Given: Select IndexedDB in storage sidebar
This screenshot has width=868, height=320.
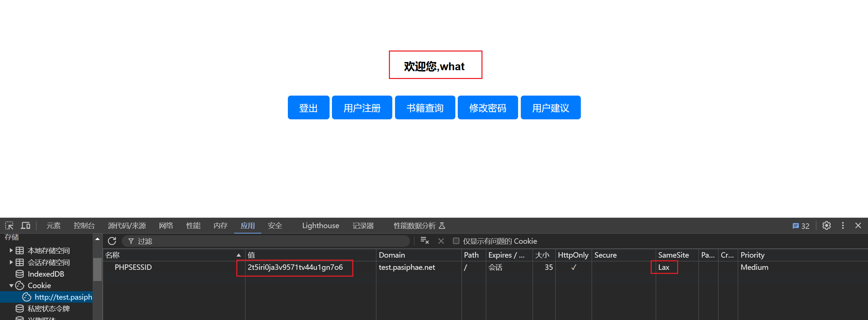Looking at the screenshot, I should point(46,274).
